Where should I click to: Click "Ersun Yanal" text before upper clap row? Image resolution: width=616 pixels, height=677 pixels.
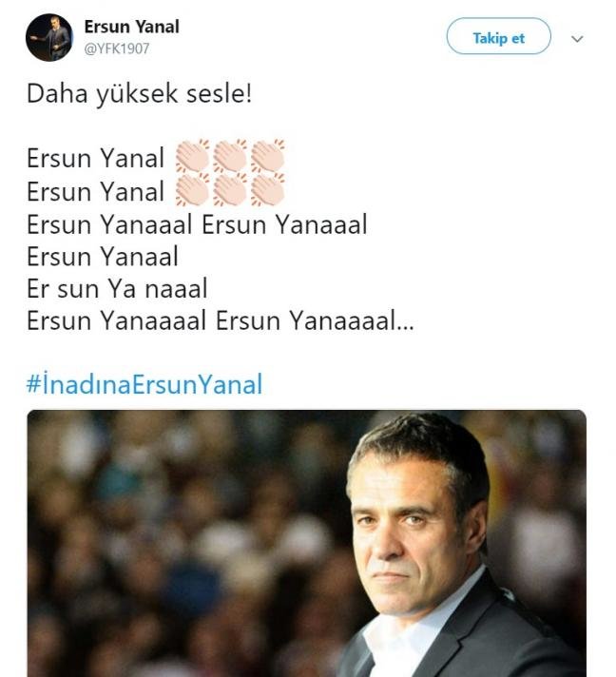95,158
